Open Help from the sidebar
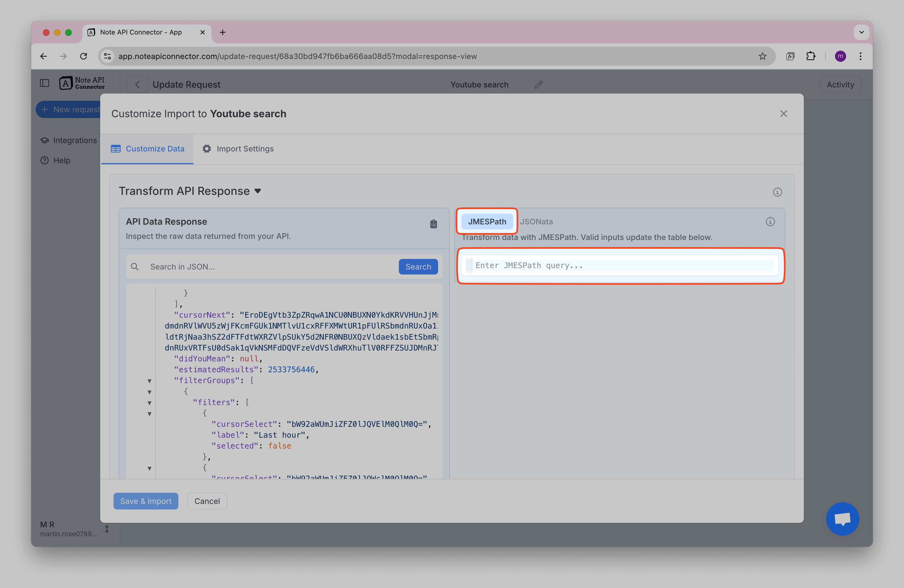 (60, 160)
